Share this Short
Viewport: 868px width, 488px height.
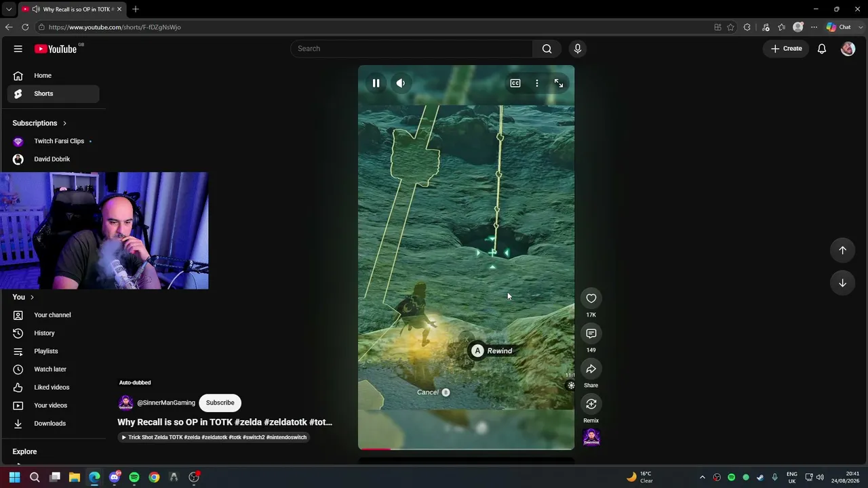[591, 369]
